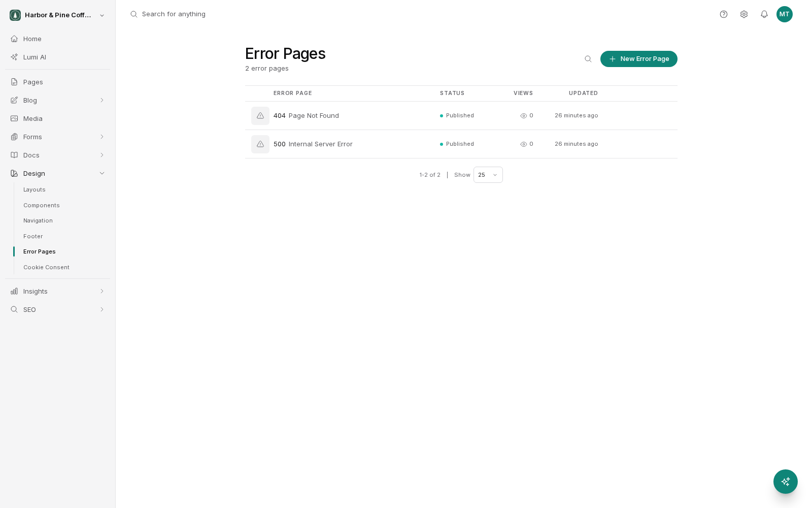Expand the Insights section chevron
Image resolution: width=812 pixels, height=508 pixels.
(x=102, y=291)
